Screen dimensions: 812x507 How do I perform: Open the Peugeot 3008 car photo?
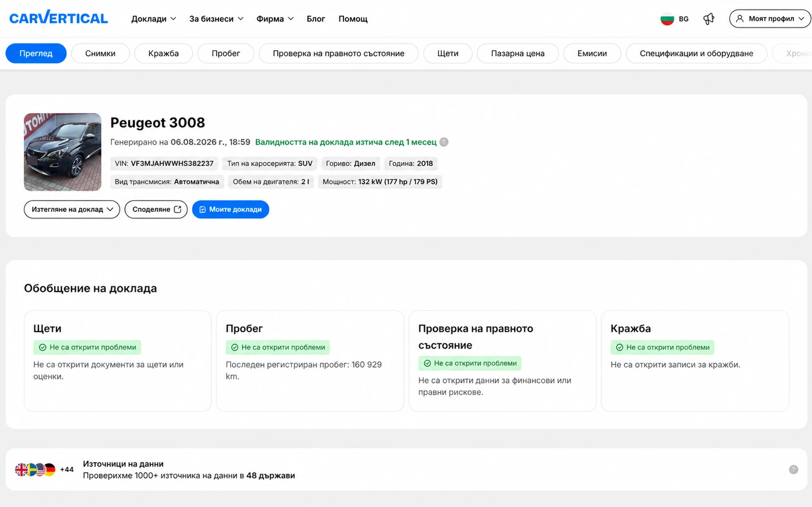coord(62,152)
